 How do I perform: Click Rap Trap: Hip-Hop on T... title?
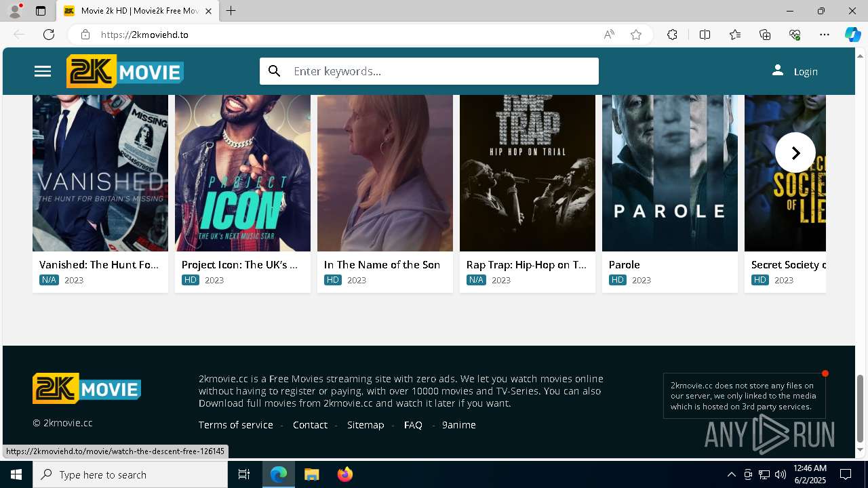526,265
